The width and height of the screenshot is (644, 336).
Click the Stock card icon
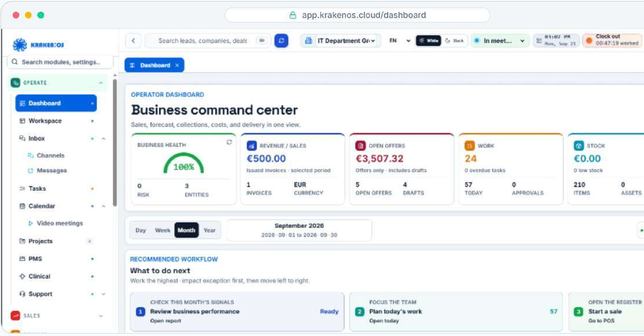point(579,146)
